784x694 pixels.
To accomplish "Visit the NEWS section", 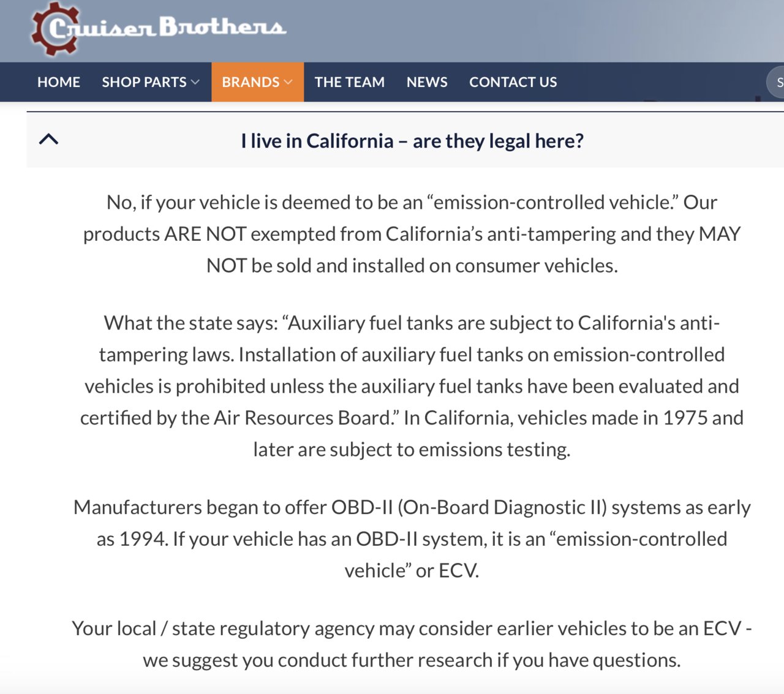I will point(427,82).
